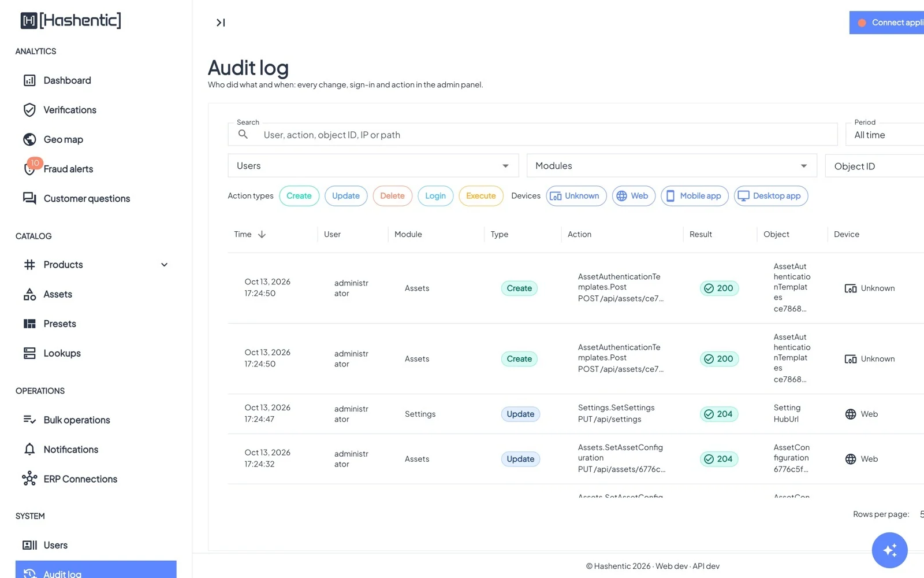
Task: Open the Users filter dropdown
Action: [373, 166]
